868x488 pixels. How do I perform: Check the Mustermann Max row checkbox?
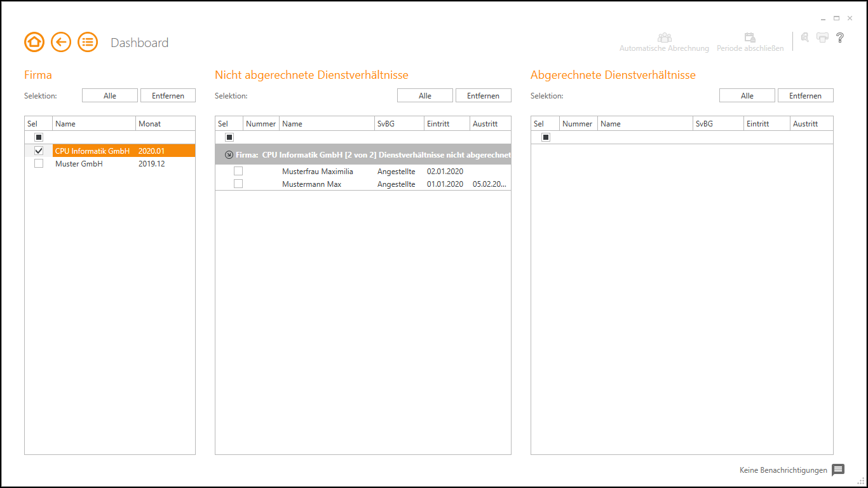pyautogui.click(x=238, y=184)
